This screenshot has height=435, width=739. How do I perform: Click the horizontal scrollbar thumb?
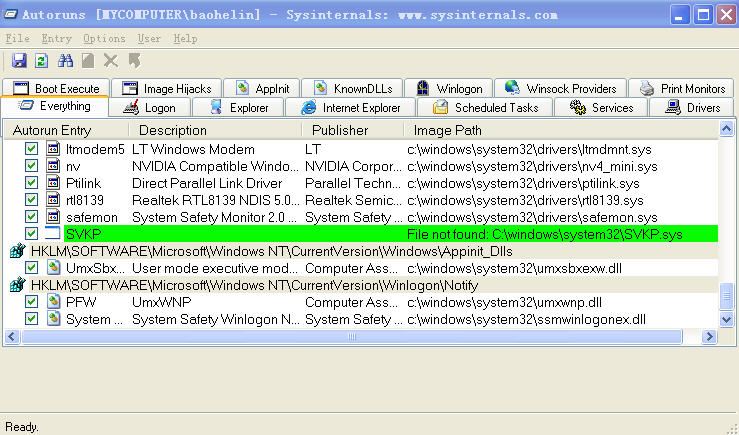pyautogui.click(x=352, y=336)
